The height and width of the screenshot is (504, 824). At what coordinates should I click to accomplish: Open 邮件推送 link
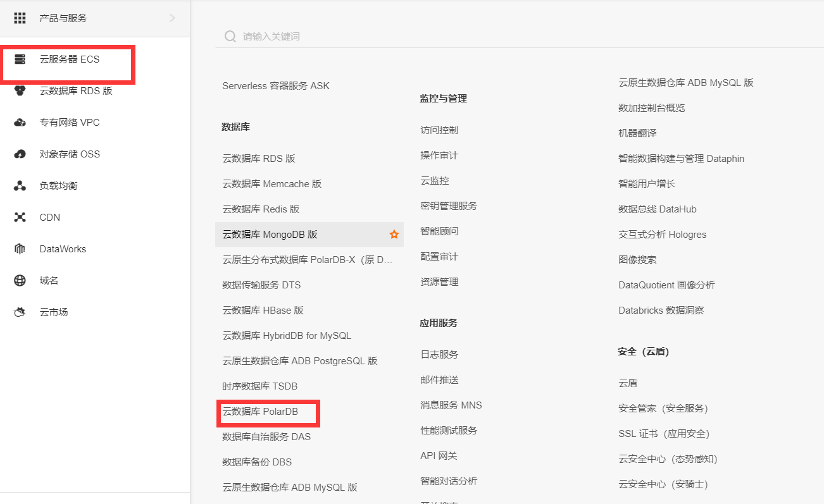(x=439, y=380)
